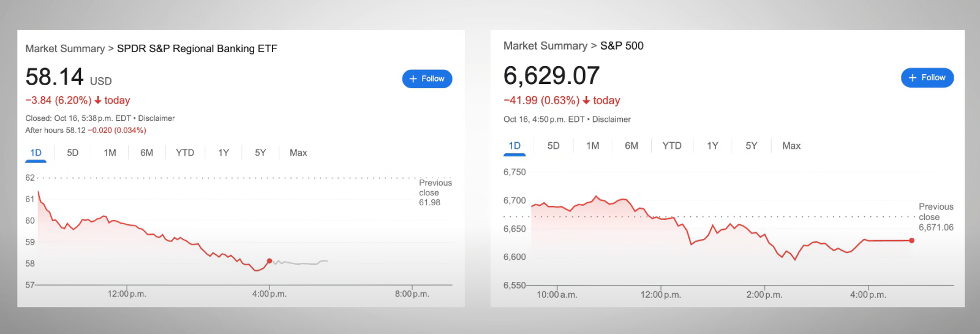Viewport: 980px width, 334px height.
Task: Click the red down arrow beside −41.99 (0.63%)
Action: pos(586,101)
